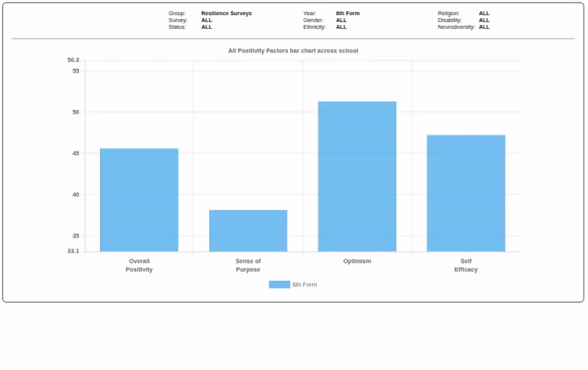The width and height of the screenshot is (588, 370).
Task: Click the 'Overall Positivity' x-axis label
Action: click(x=139, y=265)
